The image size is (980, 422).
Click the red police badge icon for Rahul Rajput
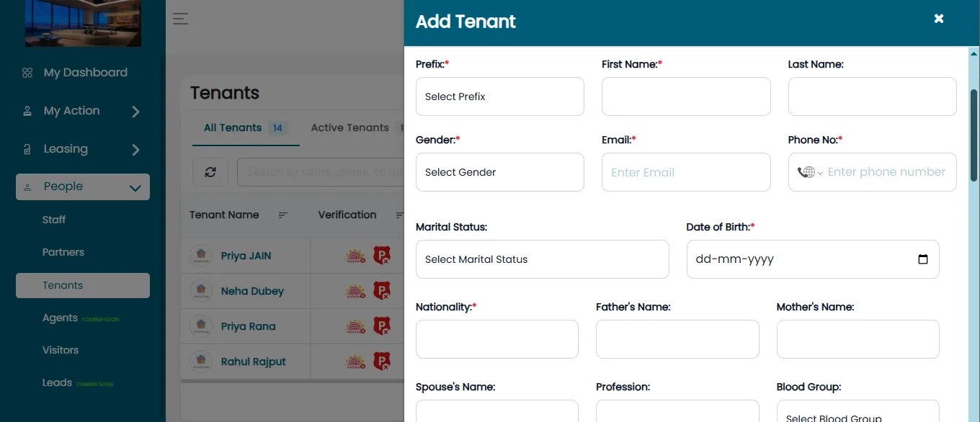click(381, 362)
